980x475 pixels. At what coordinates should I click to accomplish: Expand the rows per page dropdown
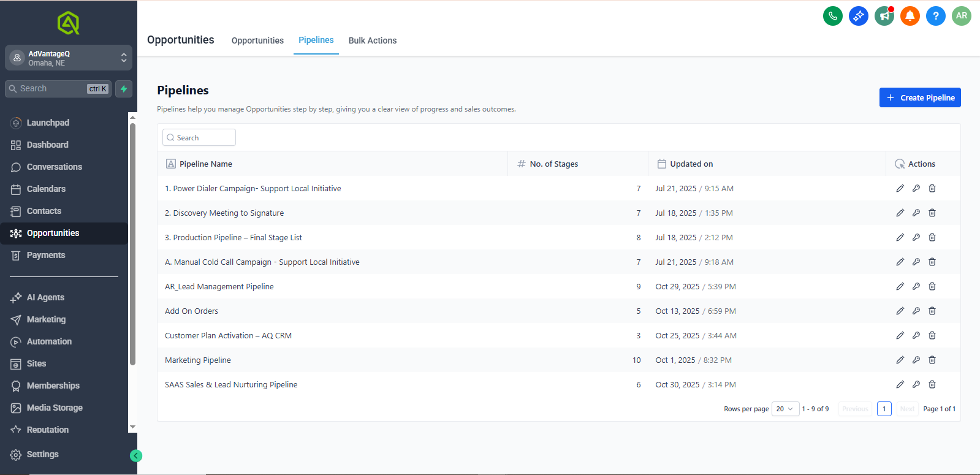784,409
